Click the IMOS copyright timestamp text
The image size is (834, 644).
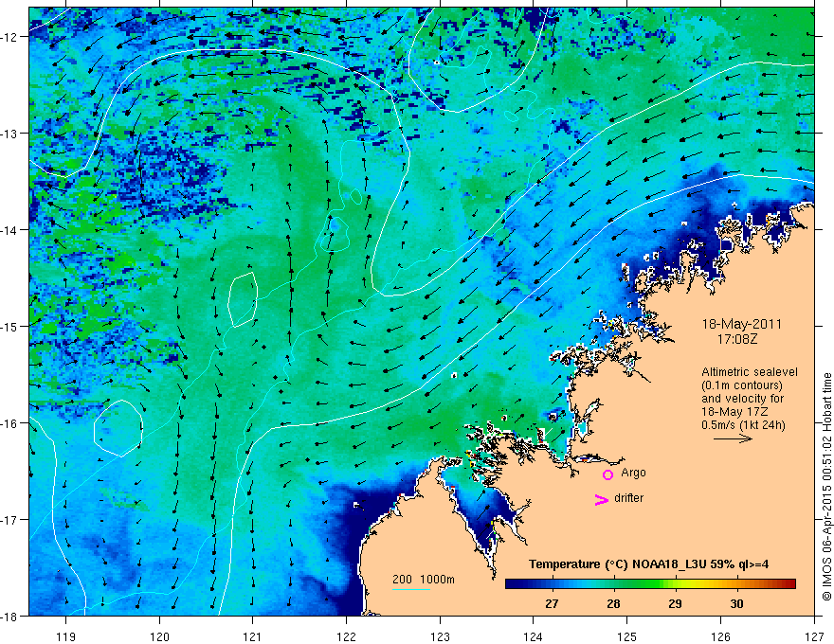tap(826, 488)
